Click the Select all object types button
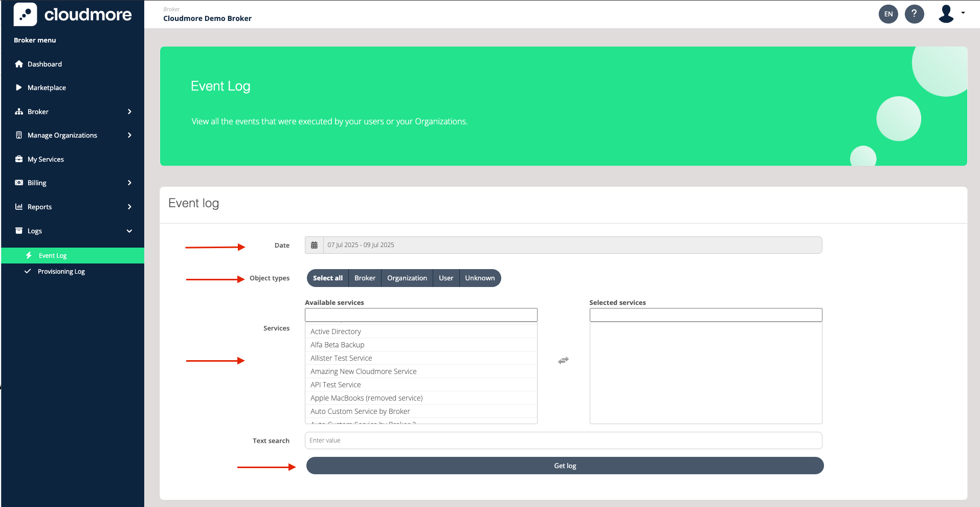 pyautogui.click(x=328, y=278)
